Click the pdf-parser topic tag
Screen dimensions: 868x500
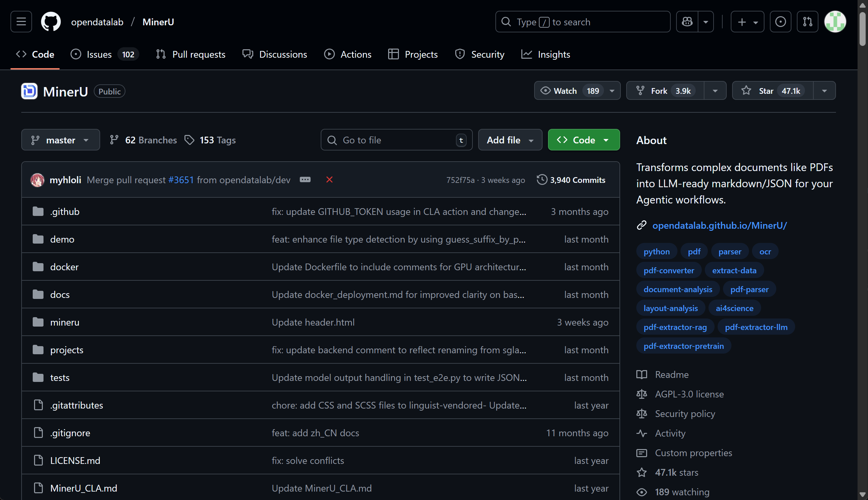(x=749, y=289)
